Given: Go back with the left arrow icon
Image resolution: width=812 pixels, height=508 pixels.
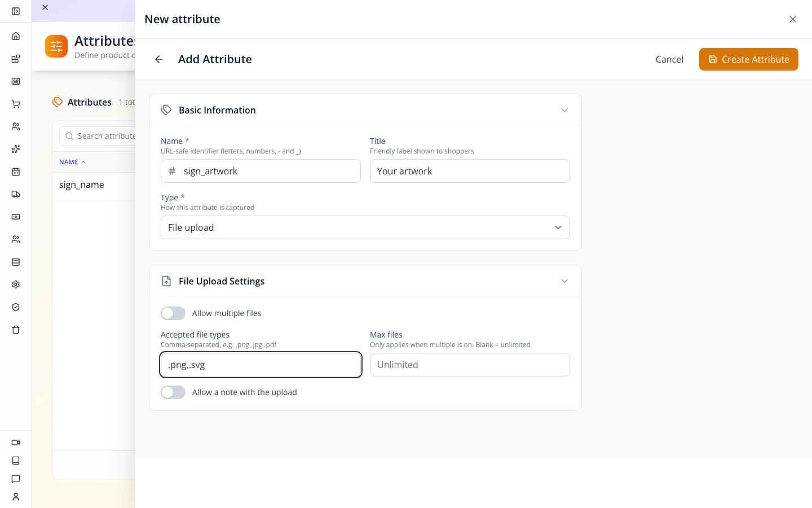Looking at the screenshot, I should [159, 59].
